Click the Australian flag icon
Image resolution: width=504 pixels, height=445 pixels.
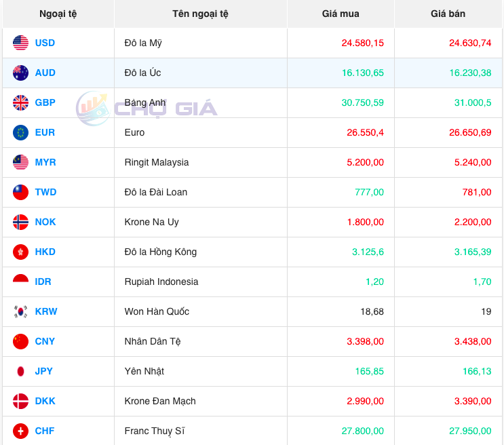(x=20, y=73)
